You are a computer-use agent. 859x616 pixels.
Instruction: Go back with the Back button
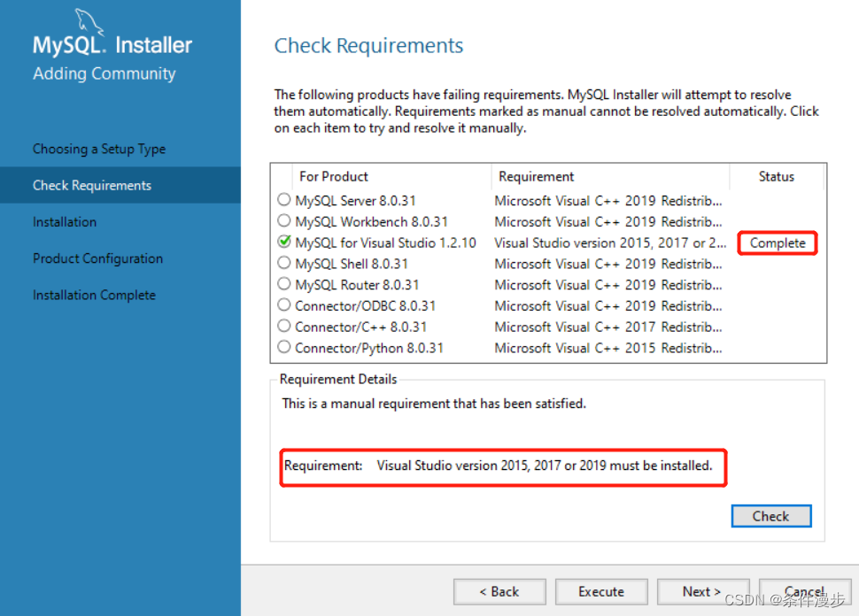coord(499,591)
